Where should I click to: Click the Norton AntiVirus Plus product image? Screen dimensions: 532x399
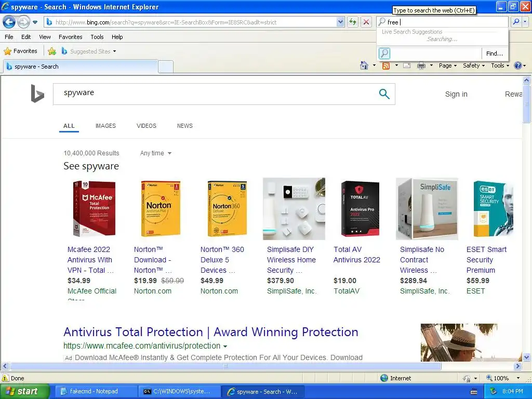pyautogui.click(x=161, y=209)
